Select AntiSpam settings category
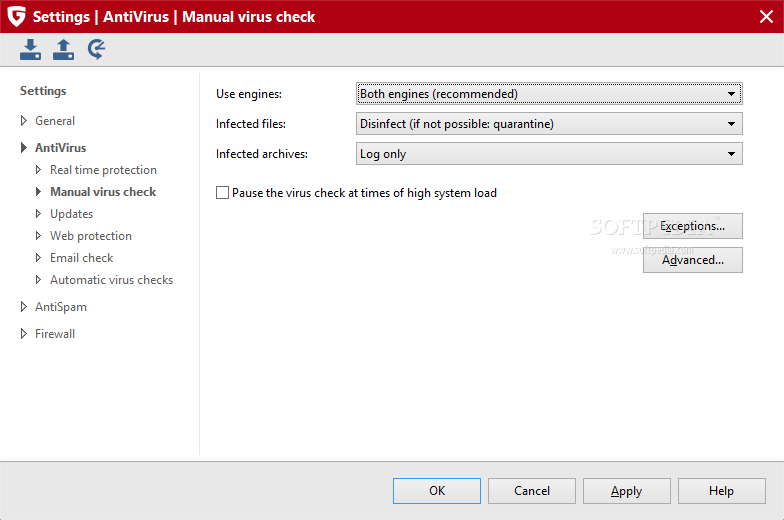The image size is (784, 520). [x=61, y=306]
